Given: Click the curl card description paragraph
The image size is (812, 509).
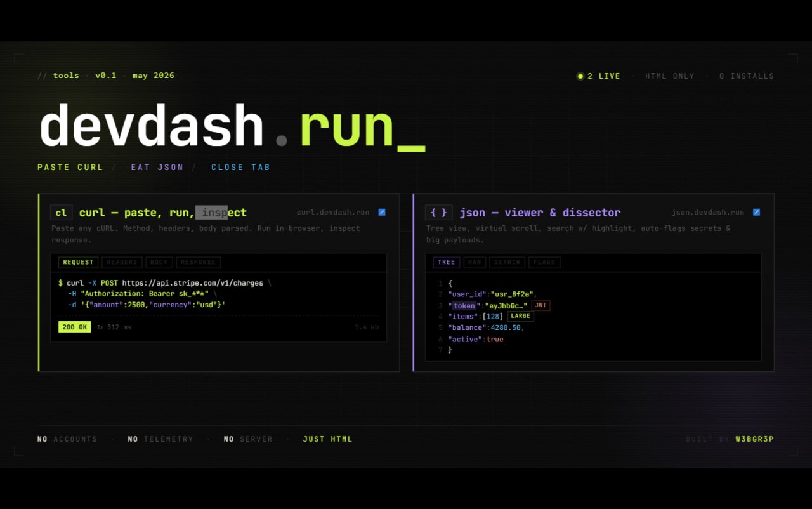Looking at the screenshot, I should pyautogui.click(x=206, y=234).
